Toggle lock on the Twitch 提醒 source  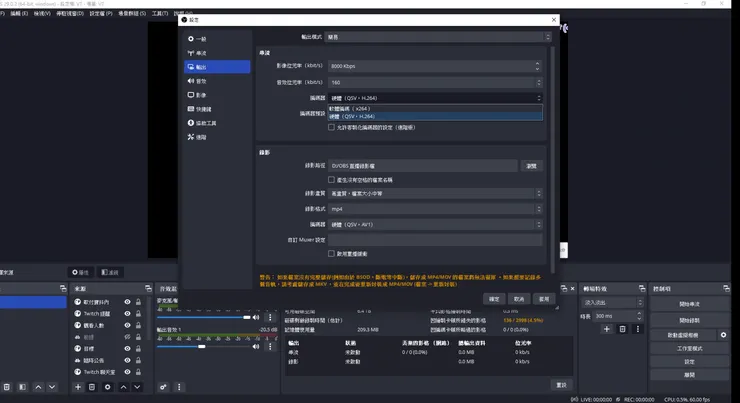[138, 313]
